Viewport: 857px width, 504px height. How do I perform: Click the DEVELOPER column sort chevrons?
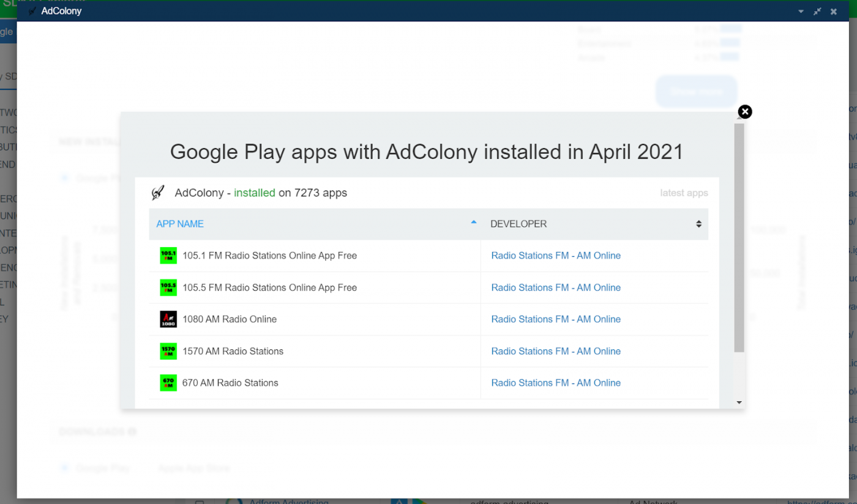(x=699, y=224)
